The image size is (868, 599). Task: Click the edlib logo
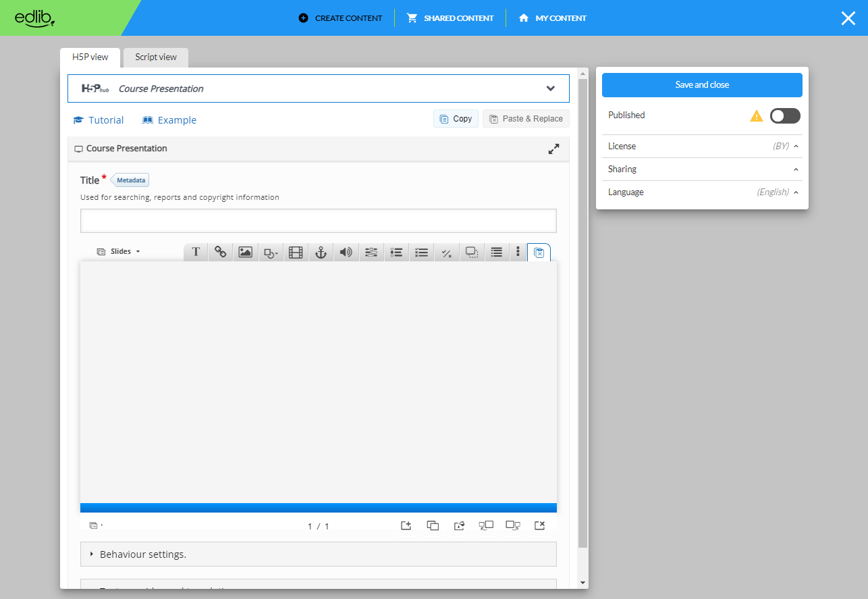(x=35, y=18)
